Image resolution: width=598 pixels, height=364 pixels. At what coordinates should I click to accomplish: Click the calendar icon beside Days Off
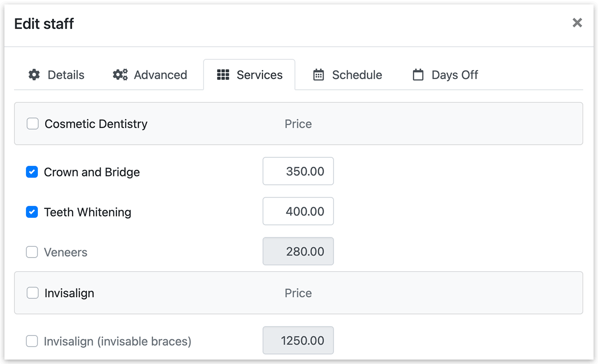[x=418, y=75]
